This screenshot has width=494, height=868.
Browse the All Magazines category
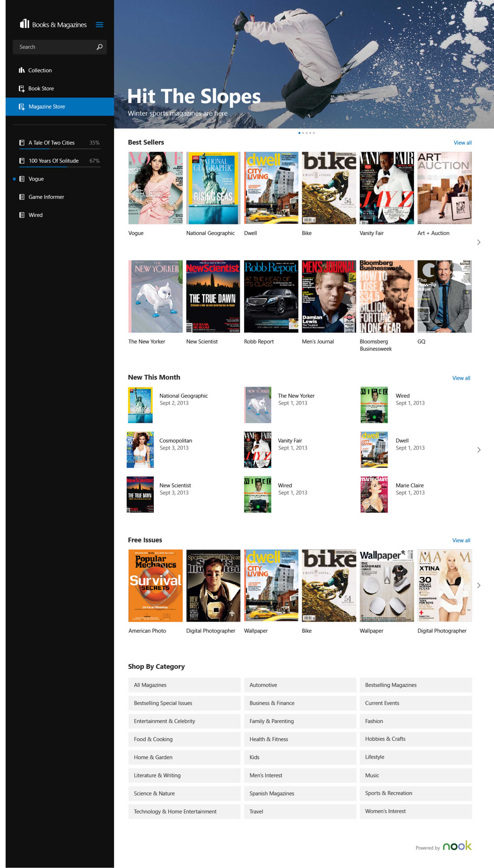pyautogui.click(x=184, y=685)
